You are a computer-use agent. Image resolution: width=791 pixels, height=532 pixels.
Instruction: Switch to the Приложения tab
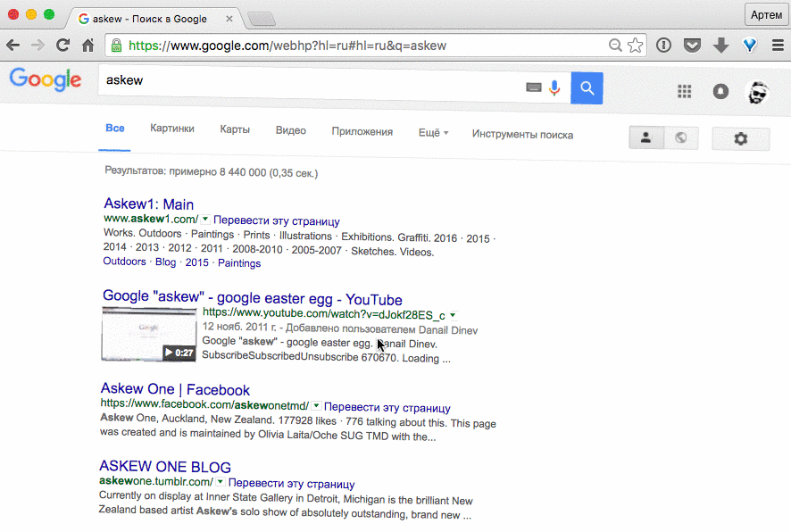coord(362,132)
